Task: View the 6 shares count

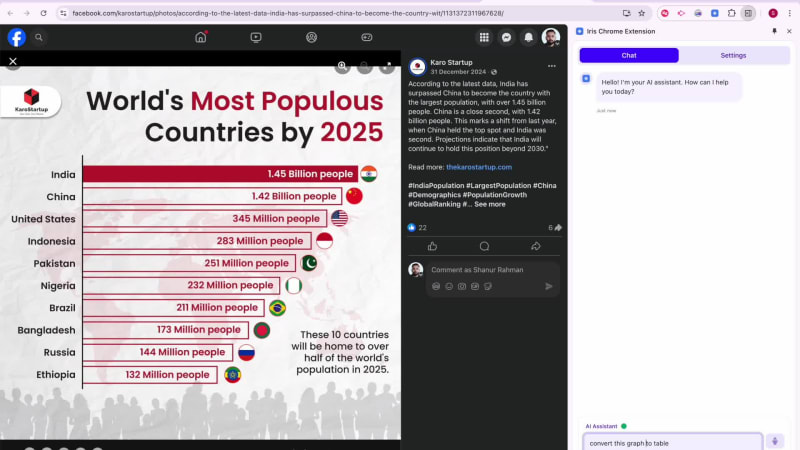Action: click(555, 228)
